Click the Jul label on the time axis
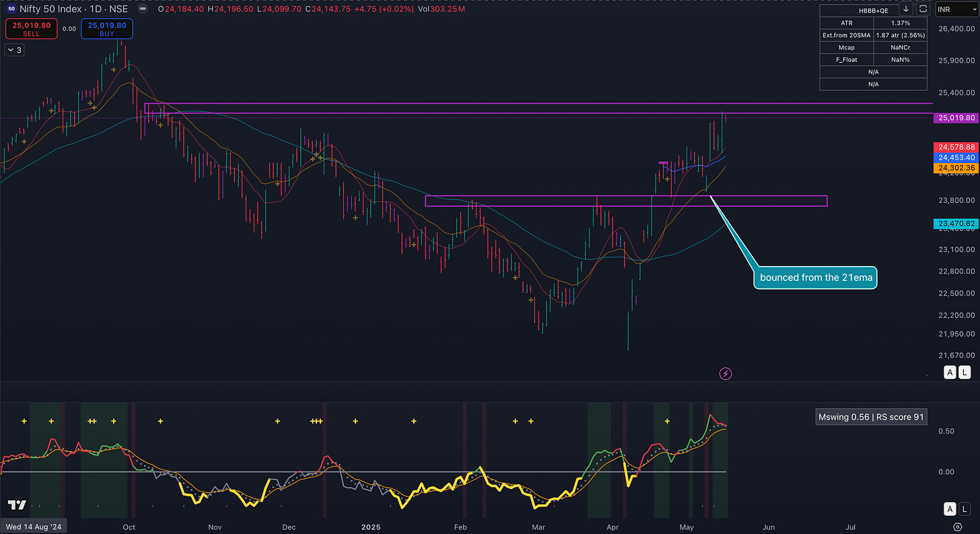 tap(850, 527)
